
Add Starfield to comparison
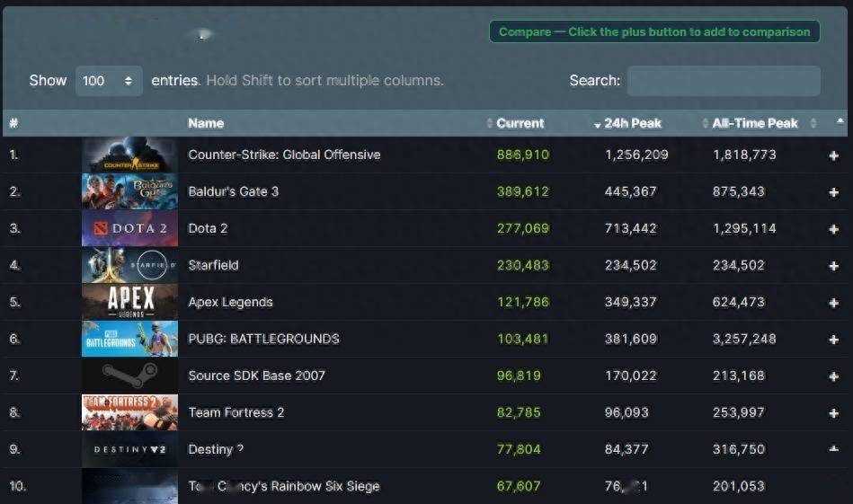click(x=833, y=266)
